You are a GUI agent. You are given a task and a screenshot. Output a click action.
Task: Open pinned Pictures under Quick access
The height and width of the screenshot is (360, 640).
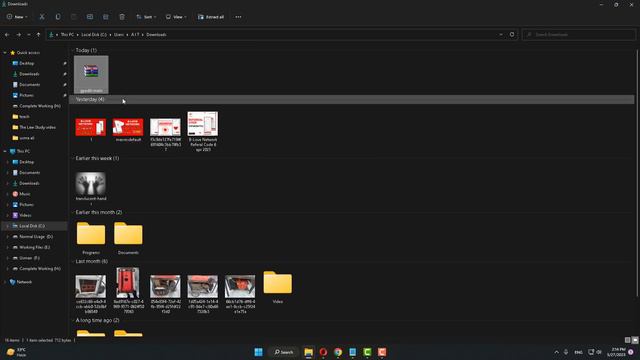[27, 95]
